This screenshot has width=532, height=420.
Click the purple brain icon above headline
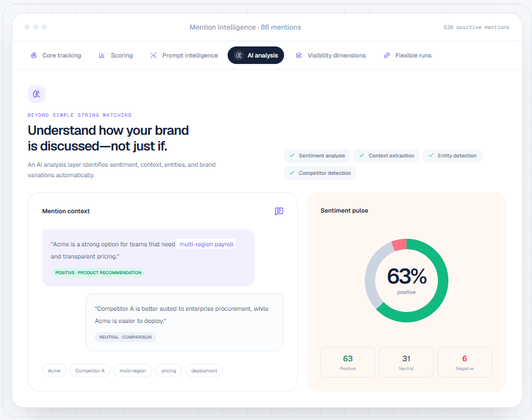pyautogui.click(x=37, y=94)
